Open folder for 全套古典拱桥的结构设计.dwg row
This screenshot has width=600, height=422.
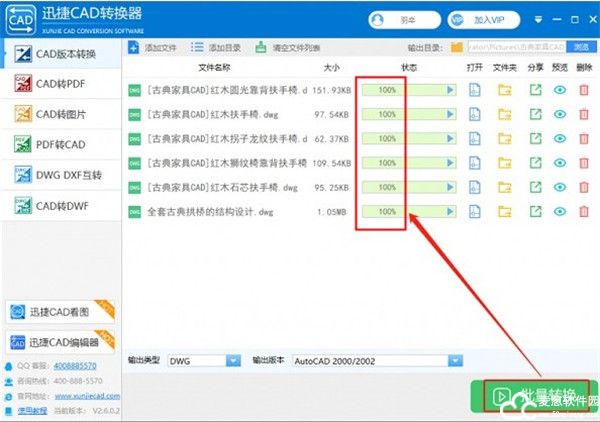pos(505,212)
